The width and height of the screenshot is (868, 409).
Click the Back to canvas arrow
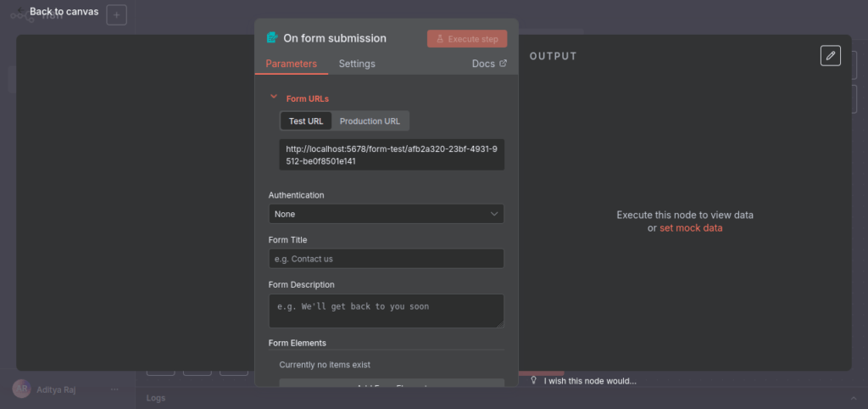pyautogui.click(x=20, y=12)
